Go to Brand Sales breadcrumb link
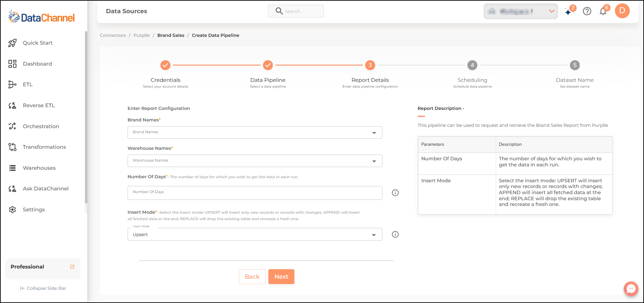The width and height of the screenshot is (644, 303). click(x=171, y=35)
